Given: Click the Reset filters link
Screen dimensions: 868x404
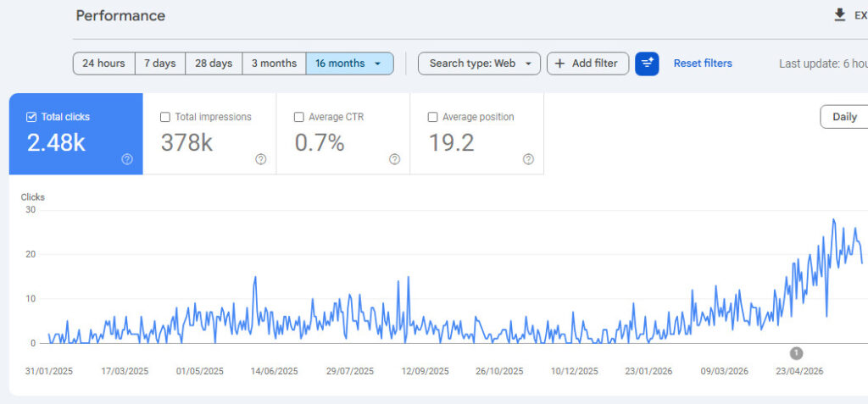Looking at the screenshot, I should (703, 64).
